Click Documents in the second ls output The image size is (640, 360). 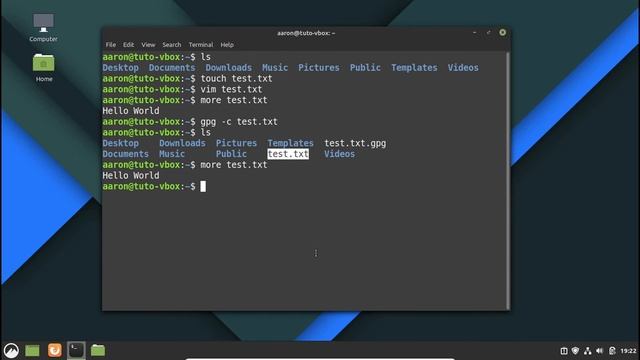tap(126, 154)
